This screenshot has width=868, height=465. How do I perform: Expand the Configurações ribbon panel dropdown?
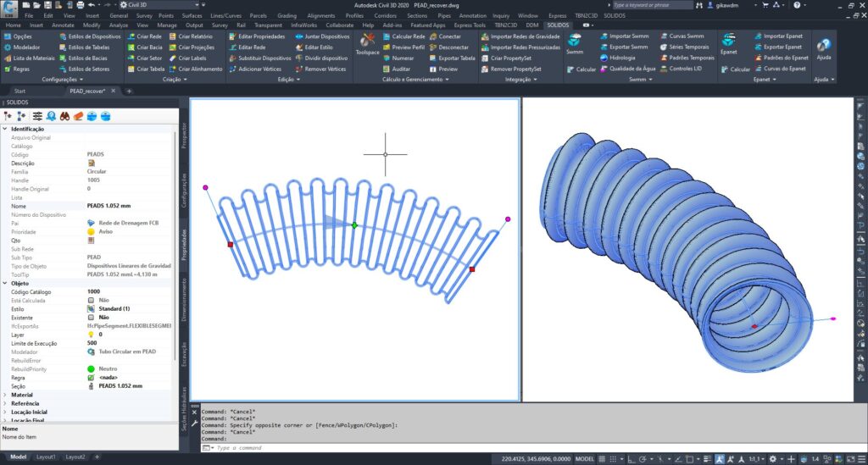(x=62, y=80)
